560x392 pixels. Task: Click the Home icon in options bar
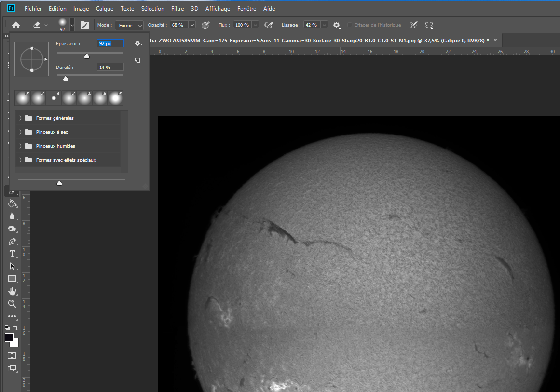pyautogui.click(x=16, y=25)
